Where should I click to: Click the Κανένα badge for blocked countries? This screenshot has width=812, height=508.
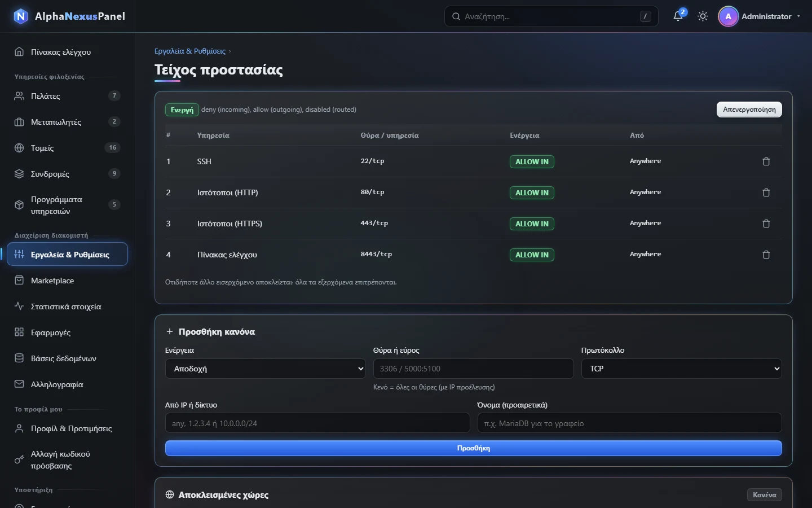pyautogui.click(x=765, y=495)
